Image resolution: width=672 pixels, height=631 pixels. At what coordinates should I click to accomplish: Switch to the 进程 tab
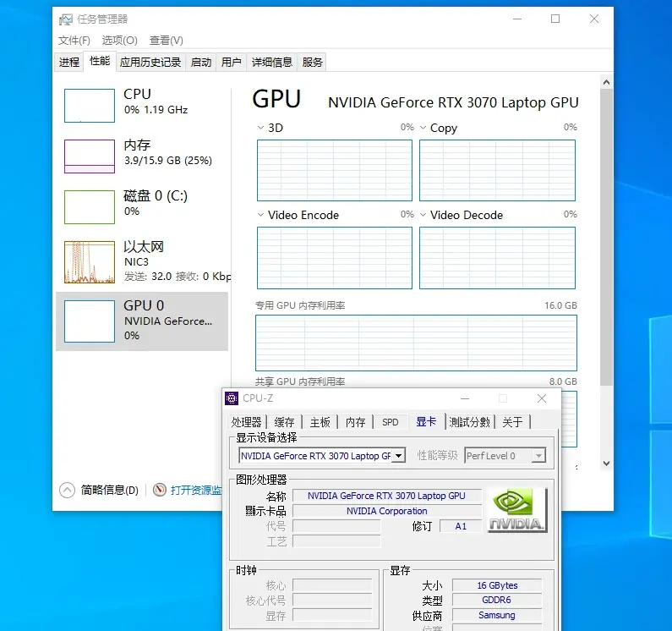click(69, 63)
